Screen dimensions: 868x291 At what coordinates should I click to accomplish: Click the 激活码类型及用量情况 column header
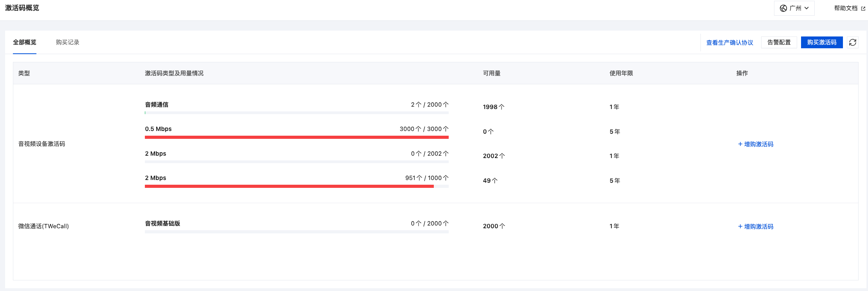click(x=174, y=73)
